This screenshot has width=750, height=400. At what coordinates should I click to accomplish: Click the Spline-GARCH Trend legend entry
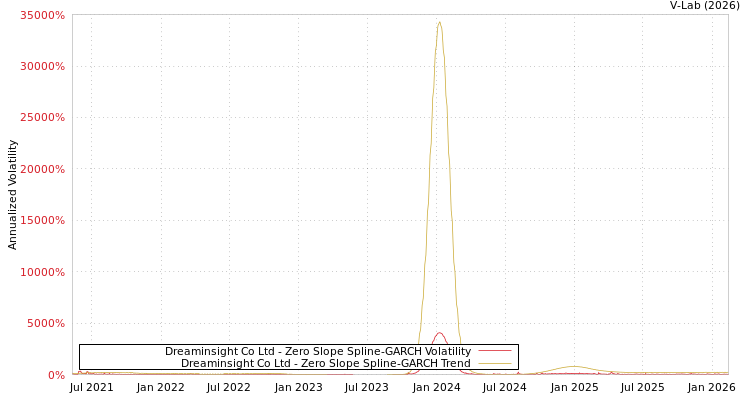(x=326, y=363)
